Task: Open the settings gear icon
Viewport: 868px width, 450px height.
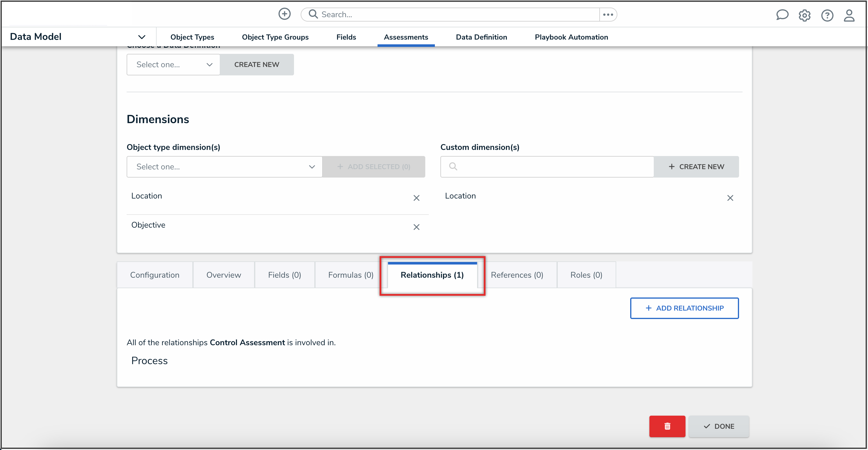Action: [804, 15]
